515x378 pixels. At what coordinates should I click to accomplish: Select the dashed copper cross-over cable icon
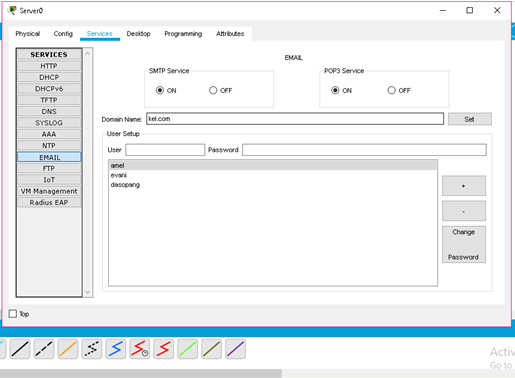(44, 349)
